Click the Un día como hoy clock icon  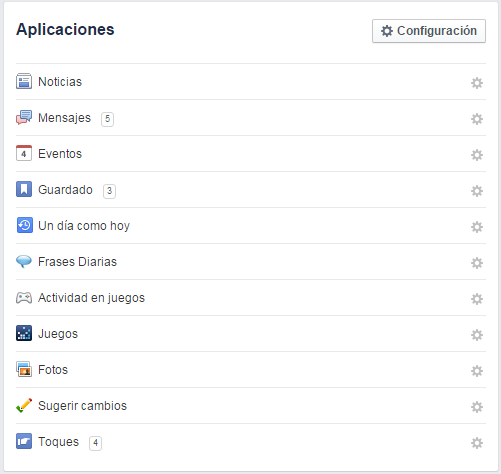click(25, 225)
